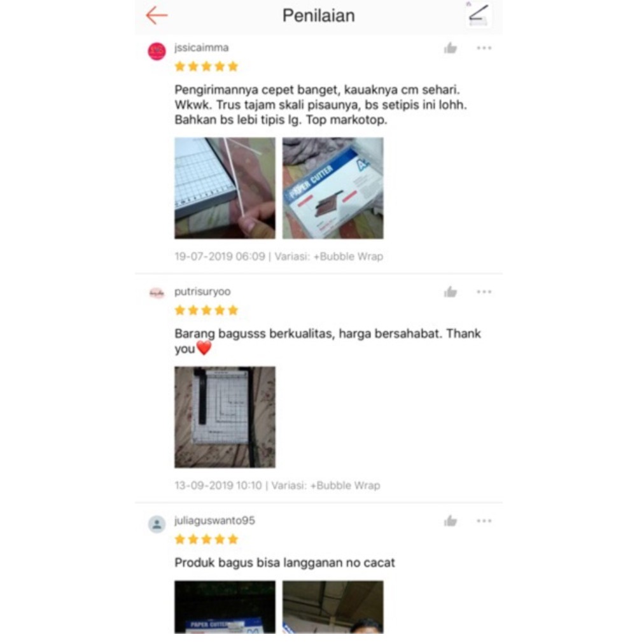Open more options on juliaguswanto95's review
The height and width of the screenshot is (644, 644).
484,521
